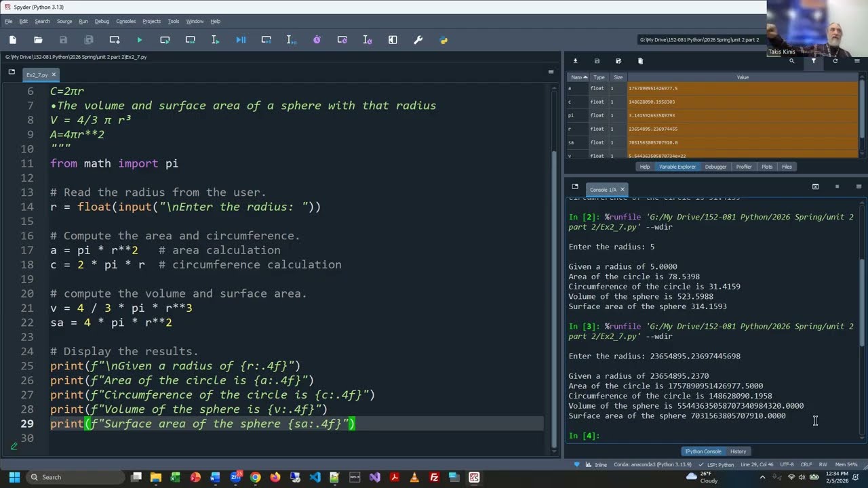This screenshot has width=868, height=488.
Task: Click the purple profiler stopwatch icon
Action: [317, 40]
